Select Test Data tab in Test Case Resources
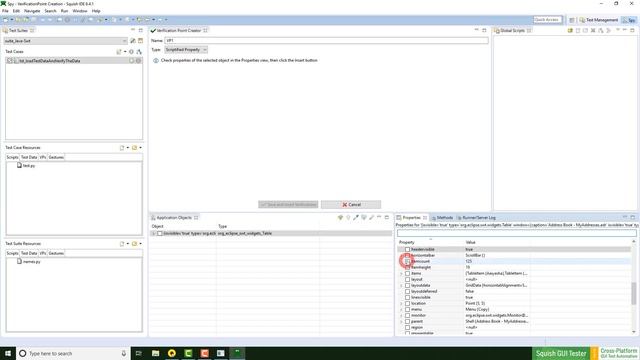Viewport: 640px width, 360px height. pyautogui.click(x=29, y=157)
